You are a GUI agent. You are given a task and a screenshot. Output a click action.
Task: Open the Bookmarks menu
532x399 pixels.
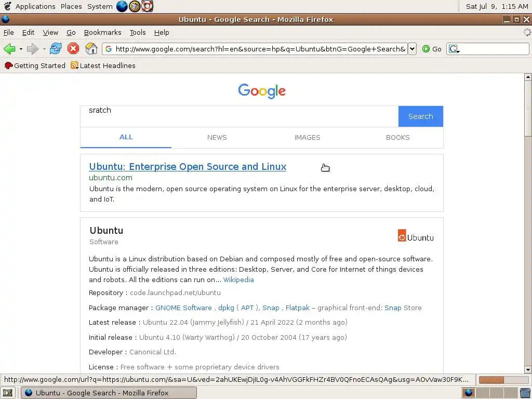[102, 33]
